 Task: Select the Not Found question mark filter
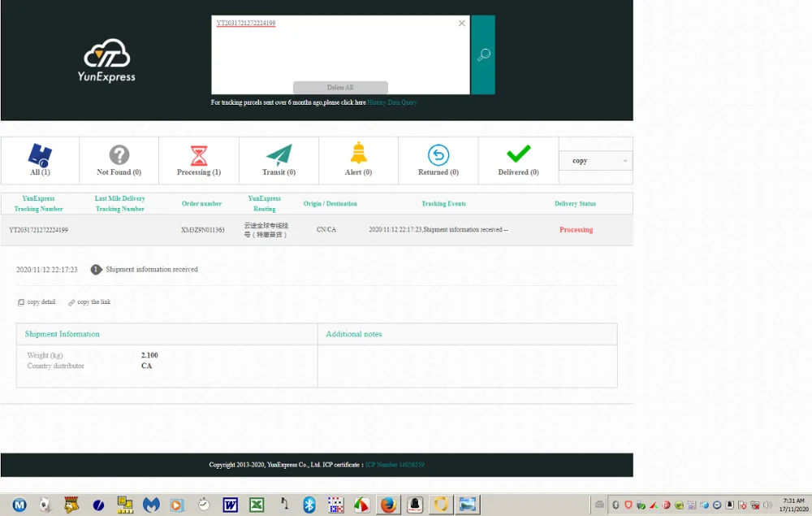tap(119, 161)
